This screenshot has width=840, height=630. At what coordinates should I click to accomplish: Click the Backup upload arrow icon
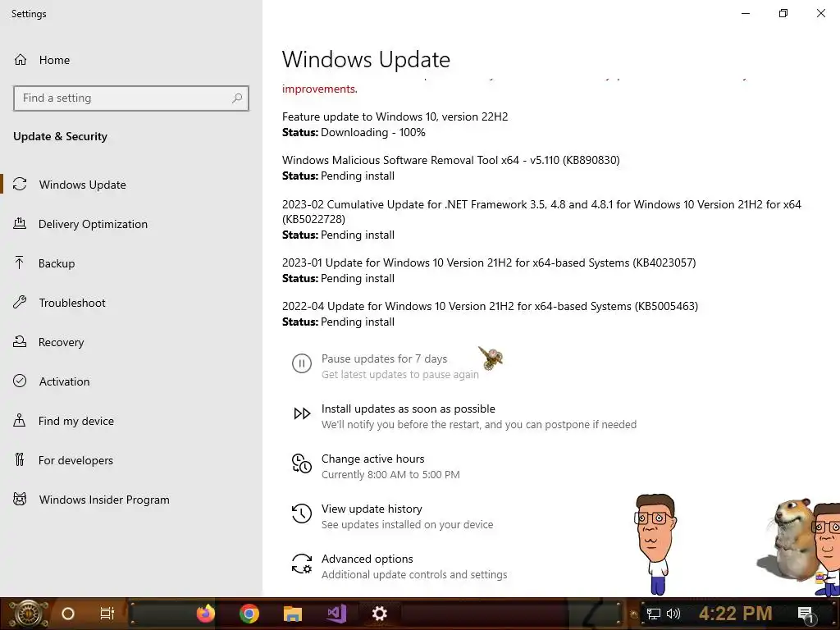click(20, 262)
